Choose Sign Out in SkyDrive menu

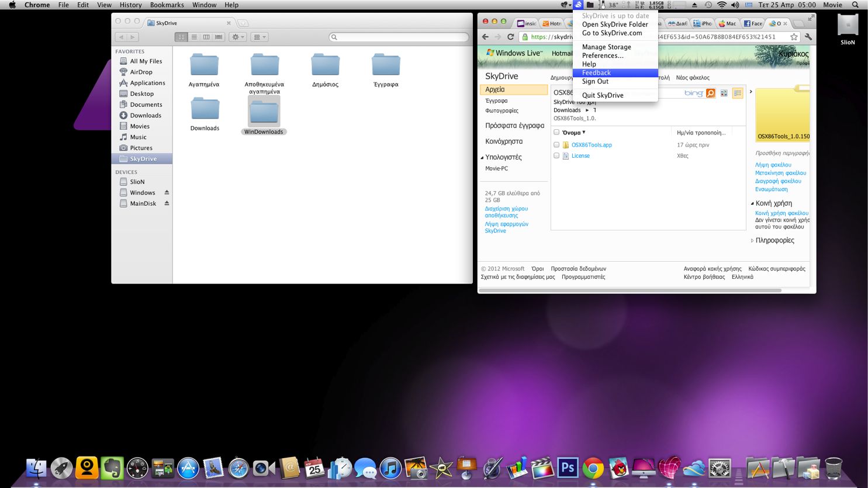click(615, 82)
